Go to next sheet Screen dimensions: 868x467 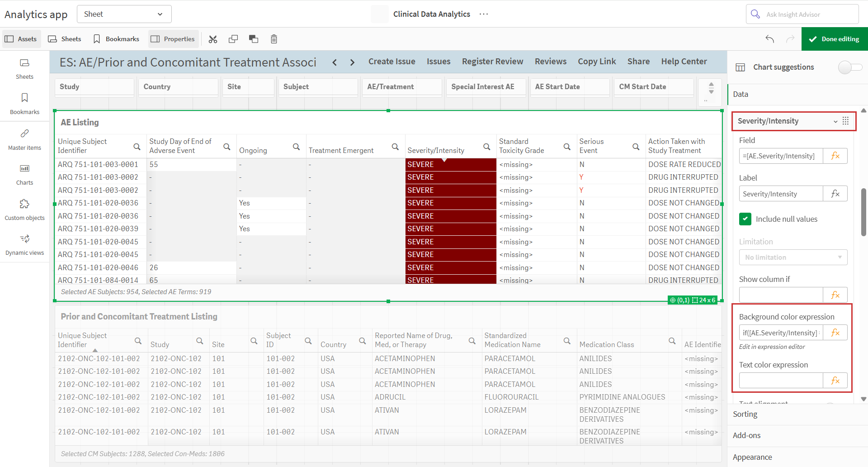(x=352, y=62)
